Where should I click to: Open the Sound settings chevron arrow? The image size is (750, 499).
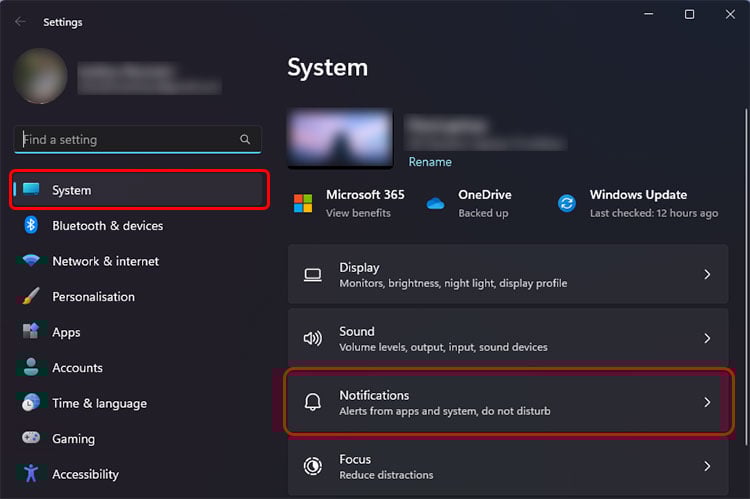pyautogui.click(x=707, y=339)
